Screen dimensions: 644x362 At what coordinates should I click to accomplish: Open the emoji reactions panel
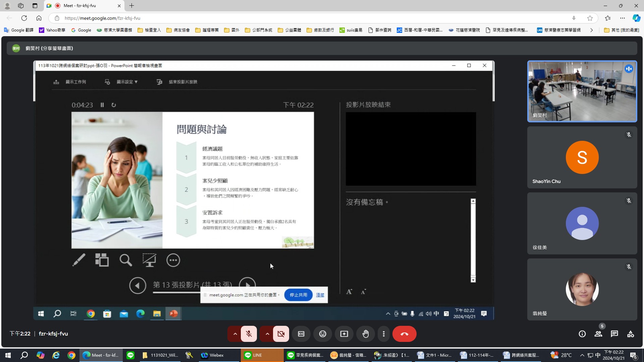(x=323, y=334)
